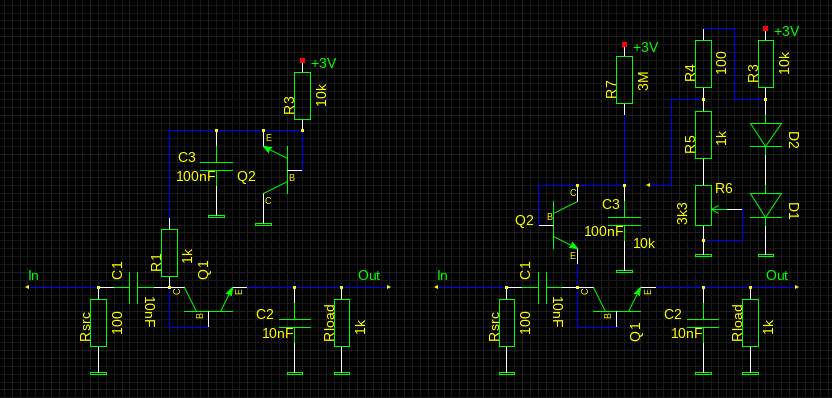Select the R5 1k resistor
The height and width of the screenshot is (398, 832).
[x=704, y=135]
